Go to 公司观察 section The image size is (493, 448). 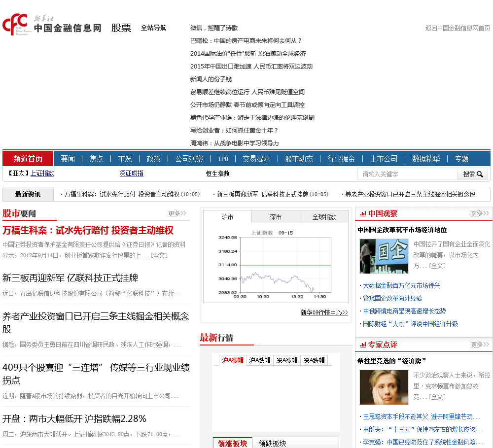point(189,159)
